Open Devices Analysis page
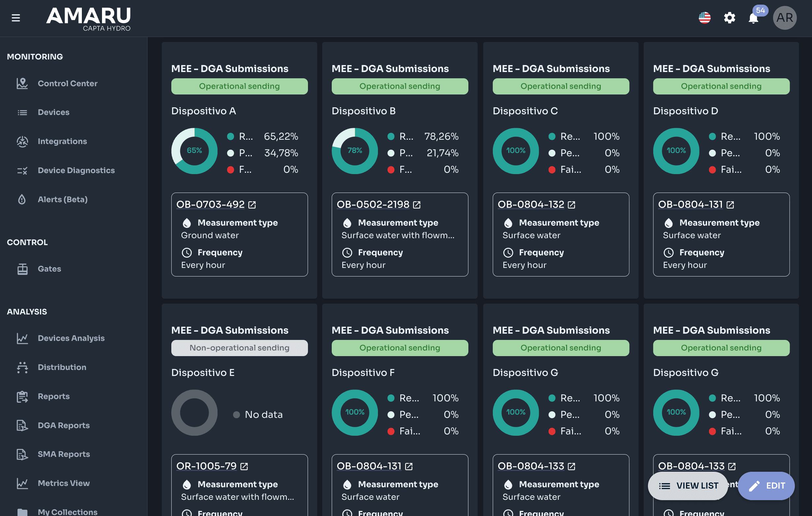 pyautogui.click(x=71, y=338)
